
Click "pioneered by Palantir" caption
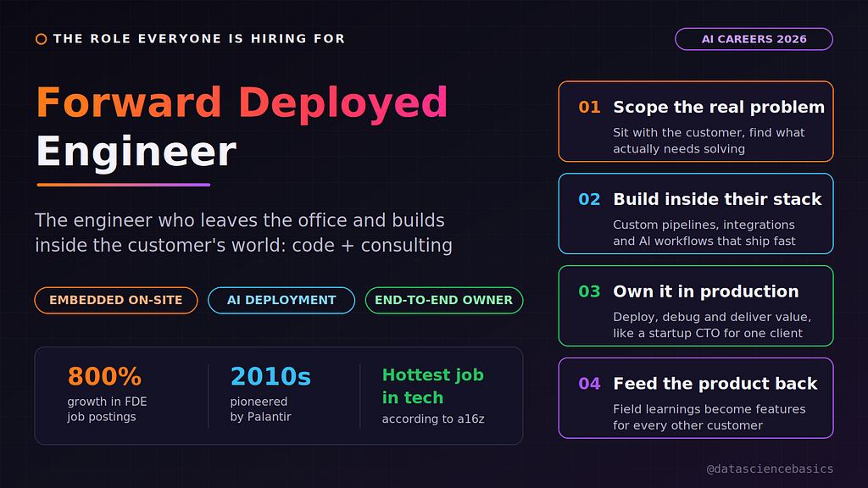(x=261, y=409)
